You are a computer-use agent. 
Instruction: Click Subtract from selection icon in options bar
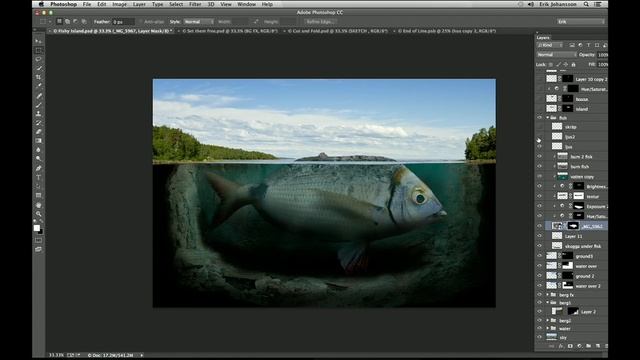click(76, 21)
